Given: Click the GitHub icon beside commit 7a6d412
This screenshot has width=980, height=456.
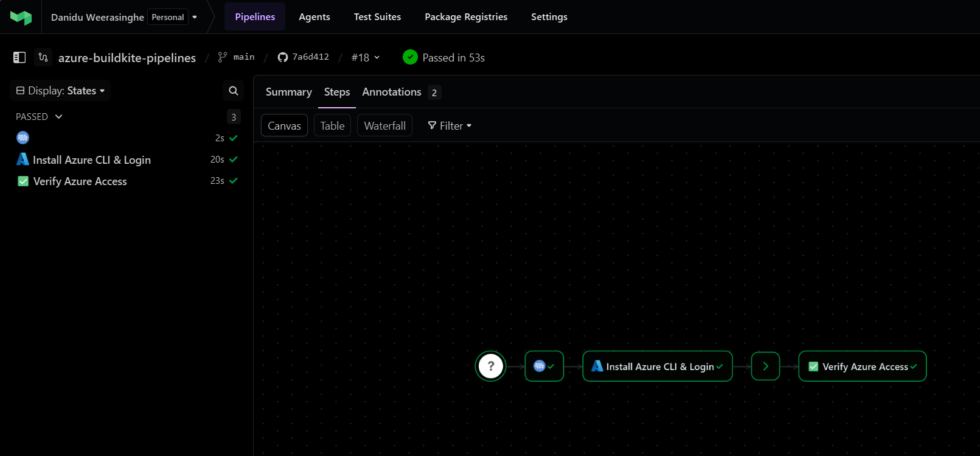Looking at the screenshot, I should [x=283, y=57].
